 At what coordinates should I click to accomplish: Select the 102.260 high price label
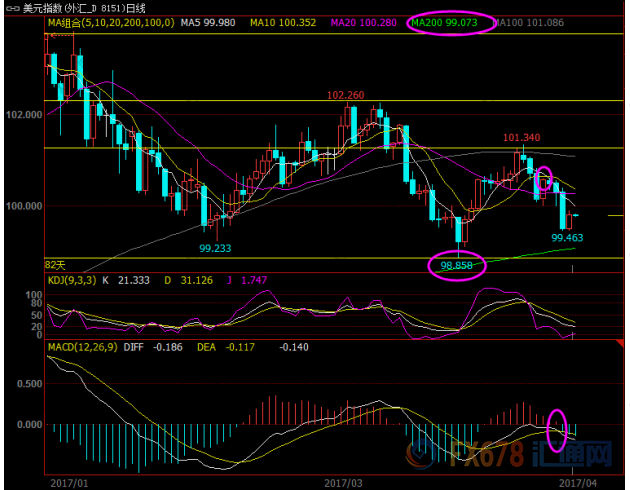346,95
